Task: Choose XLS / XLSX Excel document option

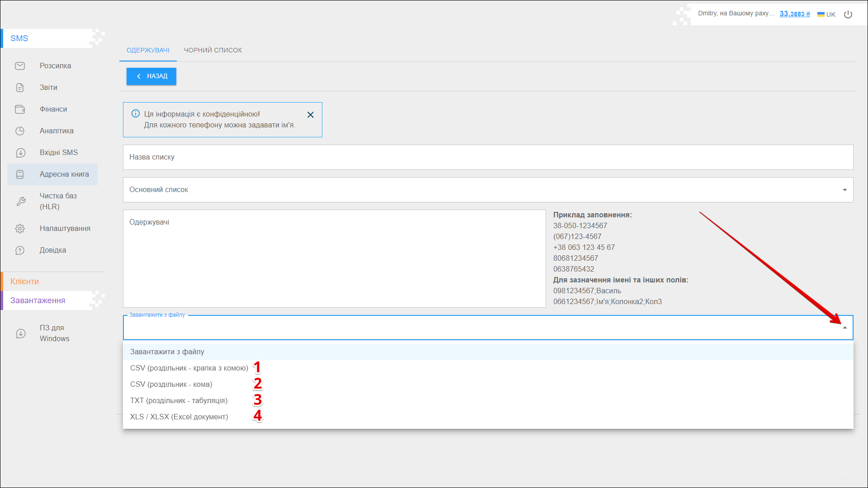Action: click(x=179, y=417)
